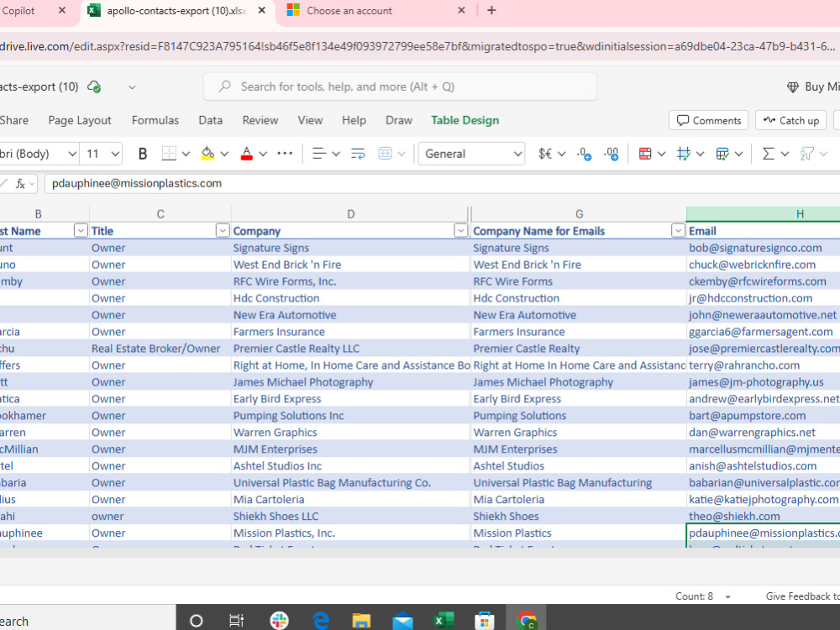
Task: Click the Catch up button
Action: (790, 120)
